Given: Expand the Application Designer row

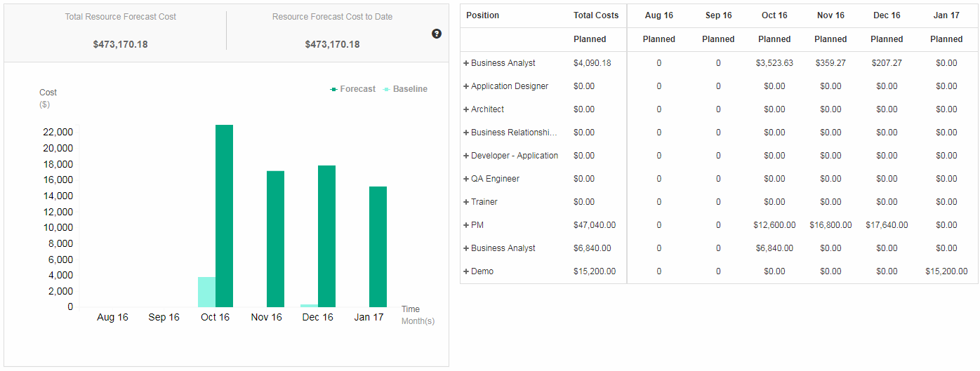Looking at the screenshot, I should coord(466,86).
